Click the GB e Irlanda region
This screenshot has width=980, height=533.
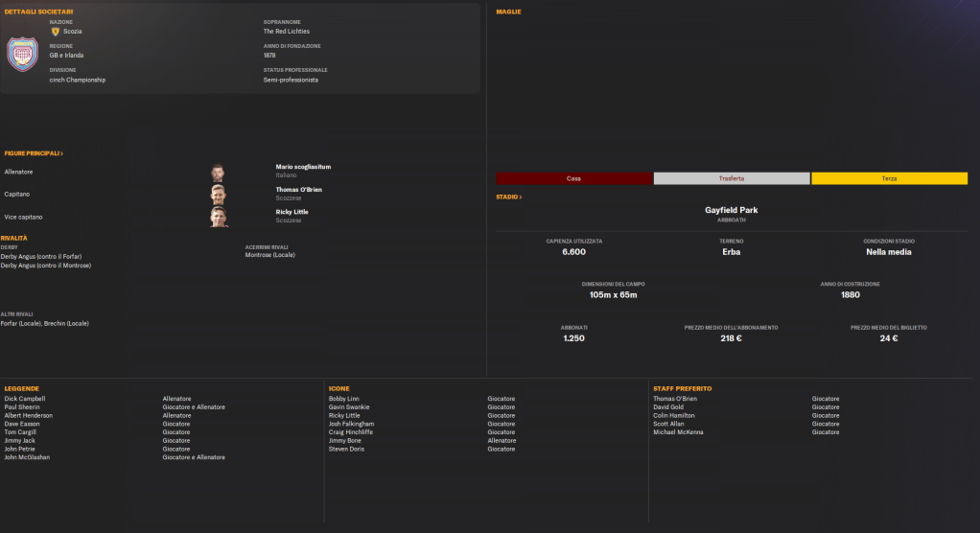(66, 56)
